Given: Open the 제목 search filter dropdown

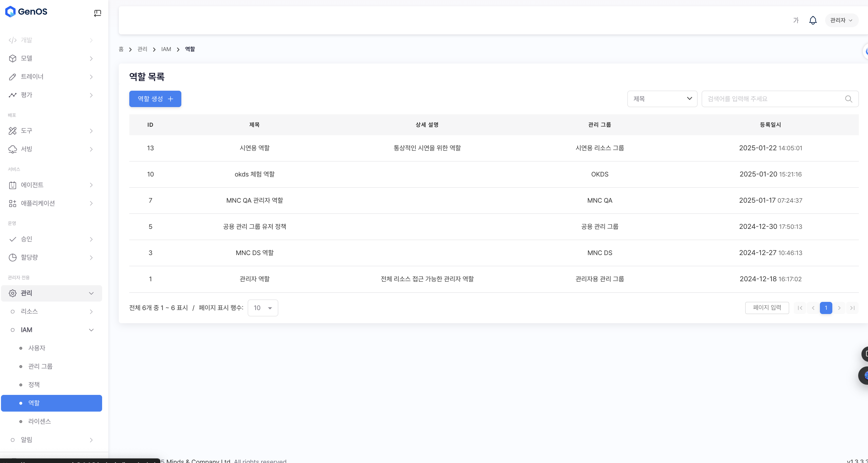Looking at the screenshot, I should [x=662, y=99].
